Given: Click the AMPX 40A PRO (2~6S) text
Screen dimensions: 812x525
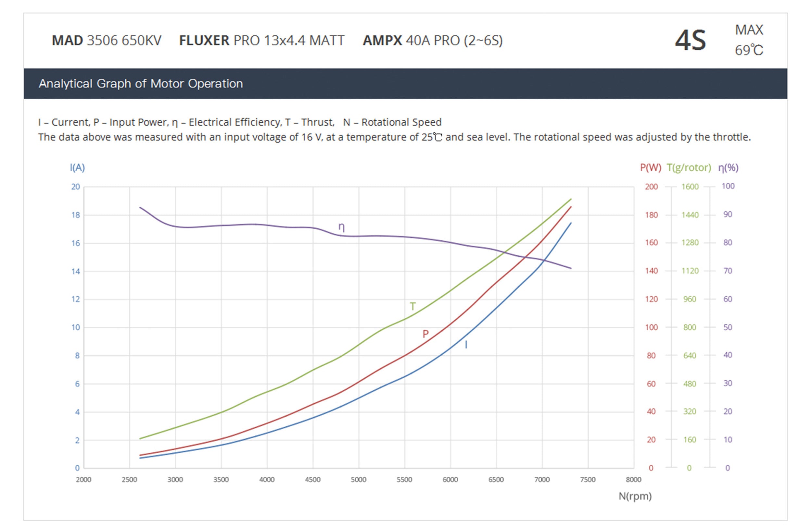Looking at the screenshot, I should pyautogui.click(x=432, y=41).
